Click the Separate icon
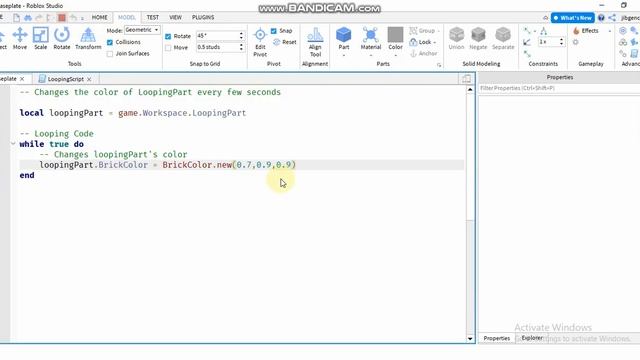The width and height of the screenshot is (640, 360). 503,35
